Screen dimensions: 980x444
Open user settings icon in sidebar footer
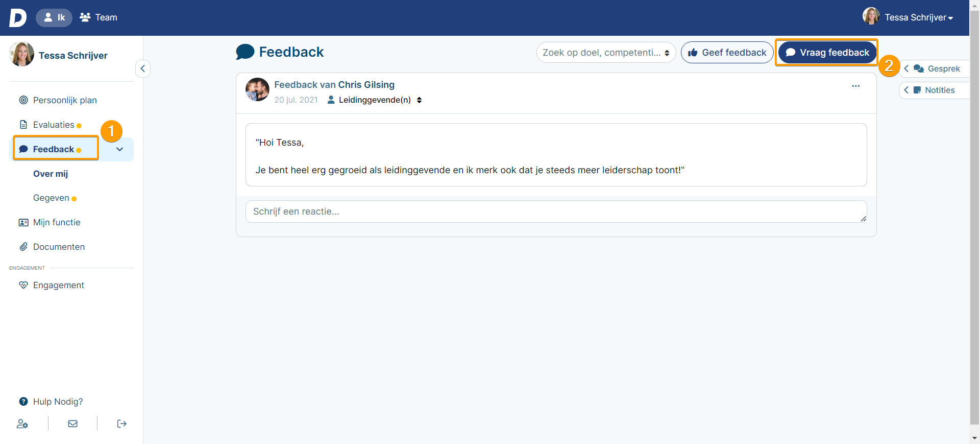[x=22, y=424]
